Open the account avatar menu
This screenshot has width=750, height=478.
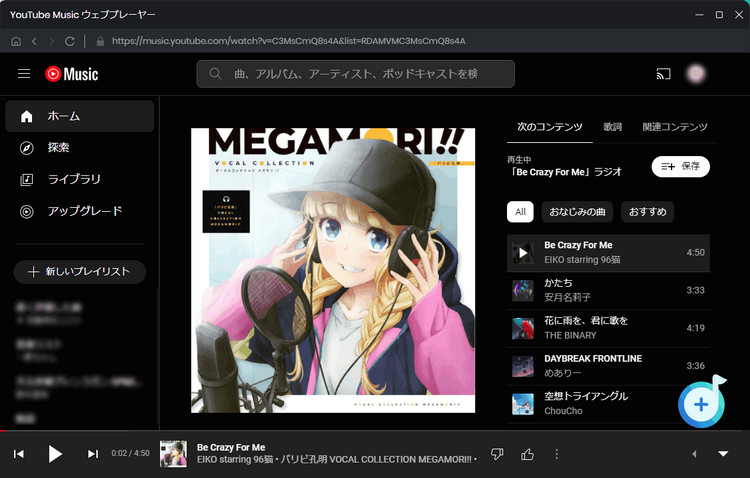(x=696, y=74)
